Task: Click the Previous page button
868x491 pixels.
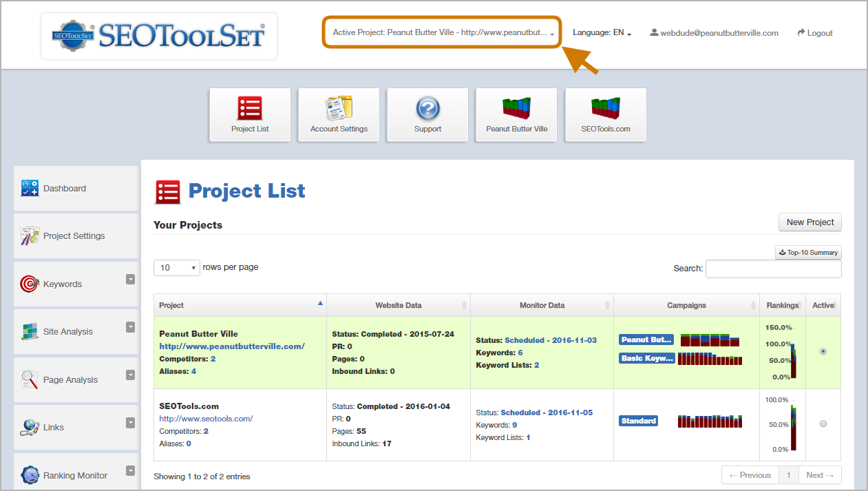Action: click(x=750, y=475)
